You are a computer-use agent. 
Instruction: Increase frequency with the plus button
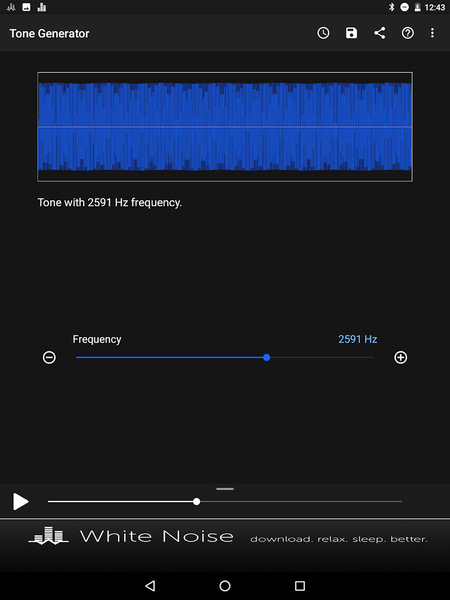tap(401, 357)
